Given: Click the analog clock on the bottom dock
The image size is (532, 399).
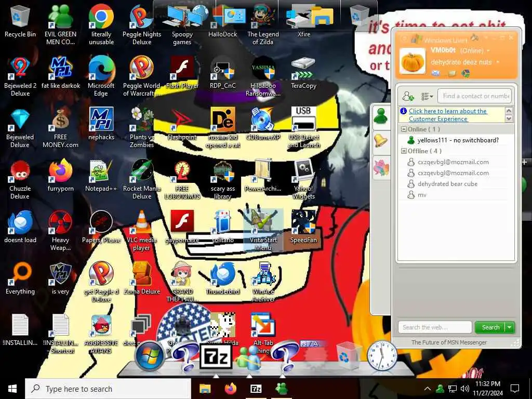Looking at the screenshot, I should click(382, 355).
